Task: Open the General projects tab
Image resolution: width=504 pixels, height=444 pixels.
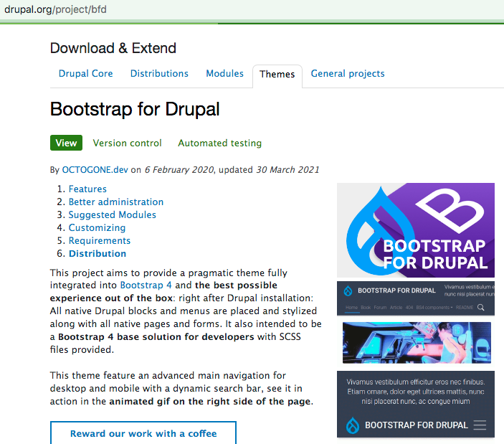Action: (x=348, y=74)
